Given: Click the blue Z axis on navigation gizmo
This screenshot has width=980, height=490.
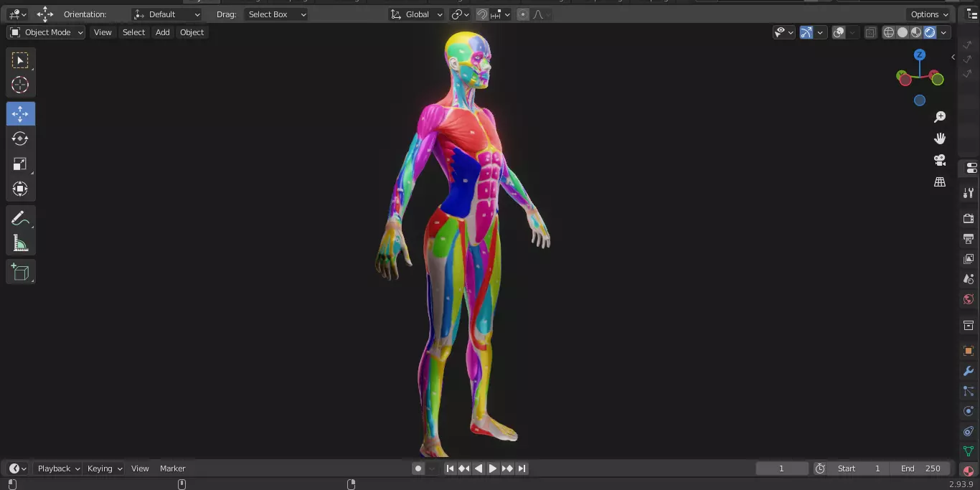Looking at the screenshot, I should pyautogui.click(x=920, y=55).
